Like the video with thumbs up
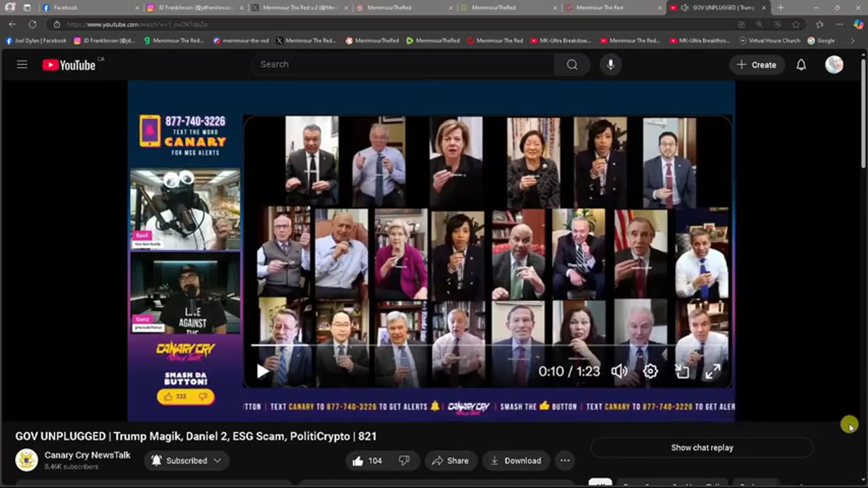868x488 pixels. point(366,461)
